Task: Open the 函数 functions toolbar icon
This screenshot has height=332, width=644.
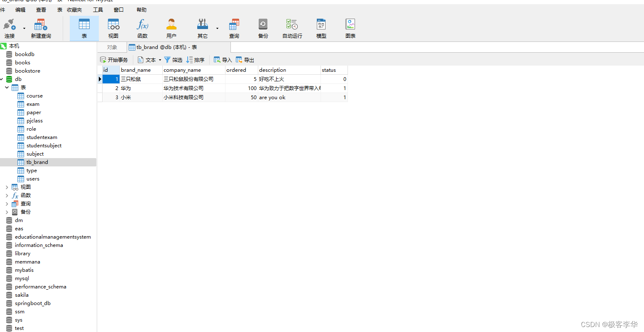Action: [142, 28]
